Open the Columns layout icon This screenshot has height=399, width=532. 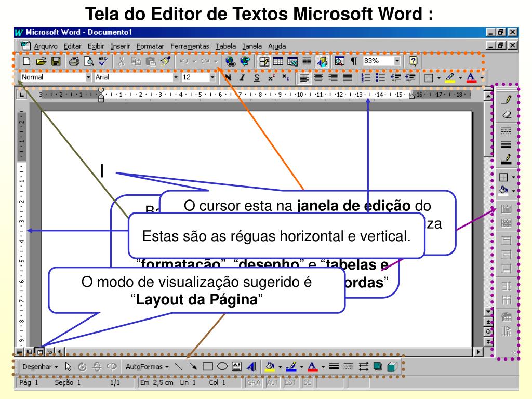point(307,61)
